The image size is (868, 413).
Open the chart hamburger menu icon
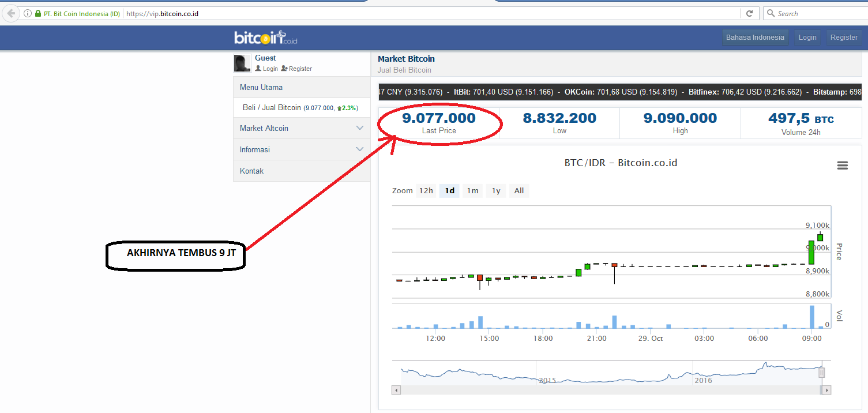(x=843, y=166)
